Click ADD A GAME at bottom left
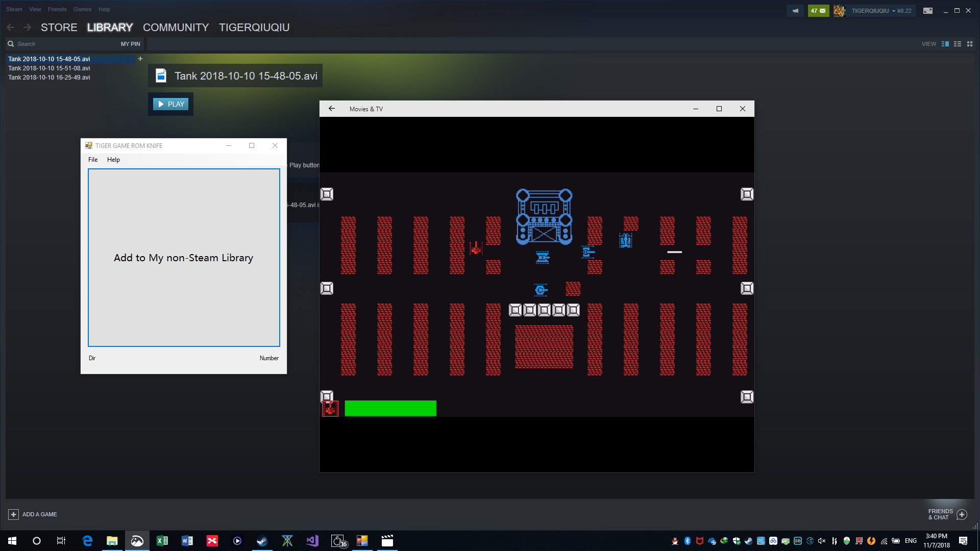 click(33, 514)
